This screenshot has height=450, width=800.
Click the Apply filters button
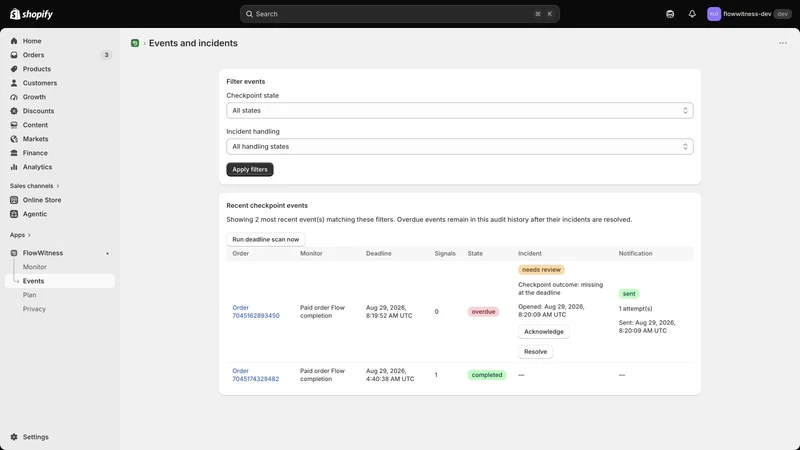click(x=250, y=169)
